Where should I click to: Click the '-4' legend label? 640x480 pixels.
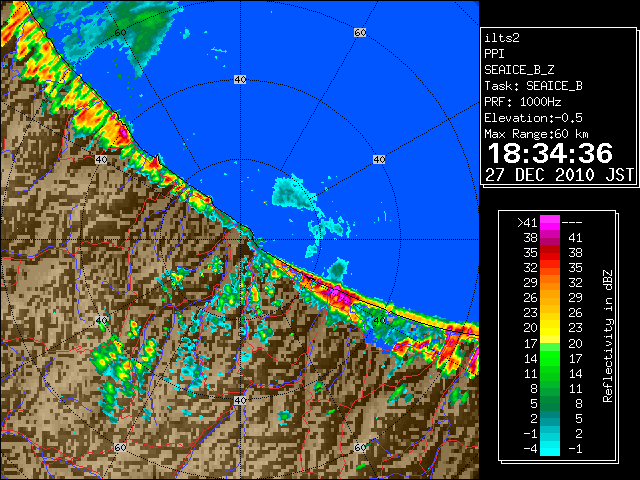tap(530, 449)
